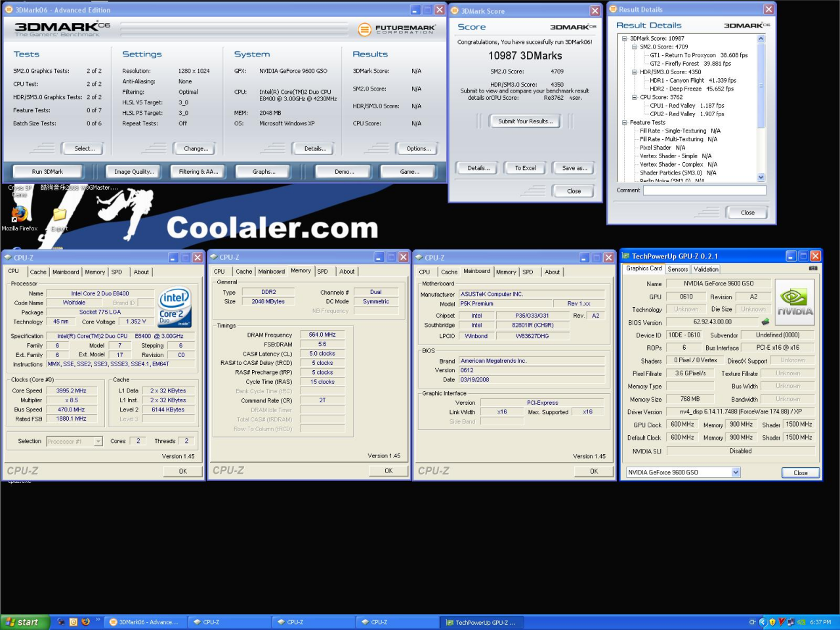Open the Crysis SP Demo desktop shortcut
Image resolution: width=840 pixels, height=630 pixels.
coord(20,191)
